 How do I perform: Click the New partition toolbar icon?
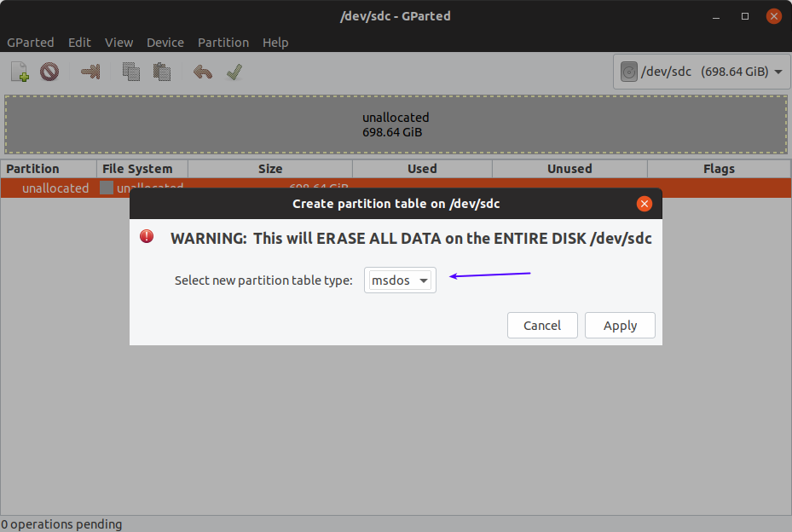pyautogui.click(x=20, y=72)
